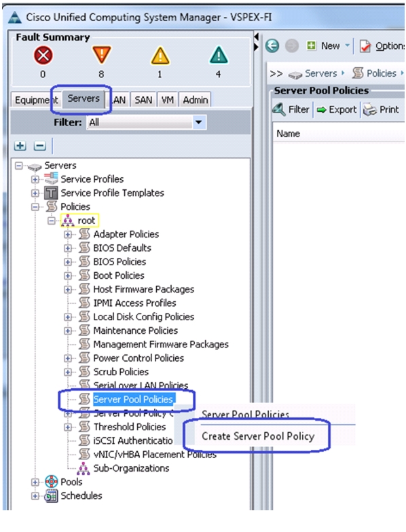Select Boot Policies in the tree
Image resolution: width=406 pixels, height=532 pixels.
(x=119, y=275)
